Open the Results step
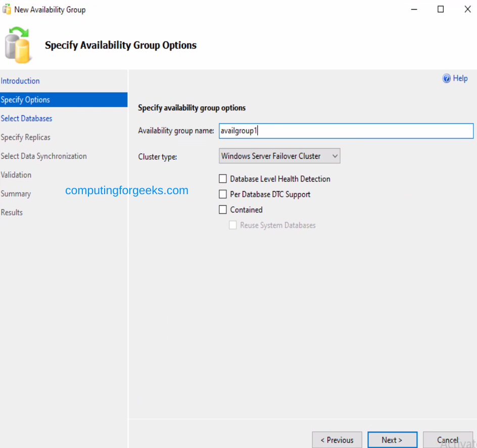Screen dimensions: 477x448 pyautogui.click(x=12, y=212)
